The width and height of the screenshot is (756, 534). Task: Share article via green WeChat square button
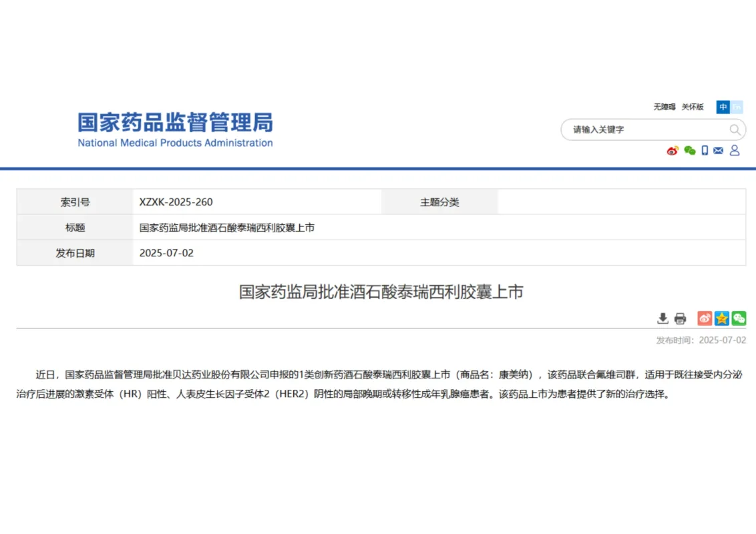click(x=739, y=318)
